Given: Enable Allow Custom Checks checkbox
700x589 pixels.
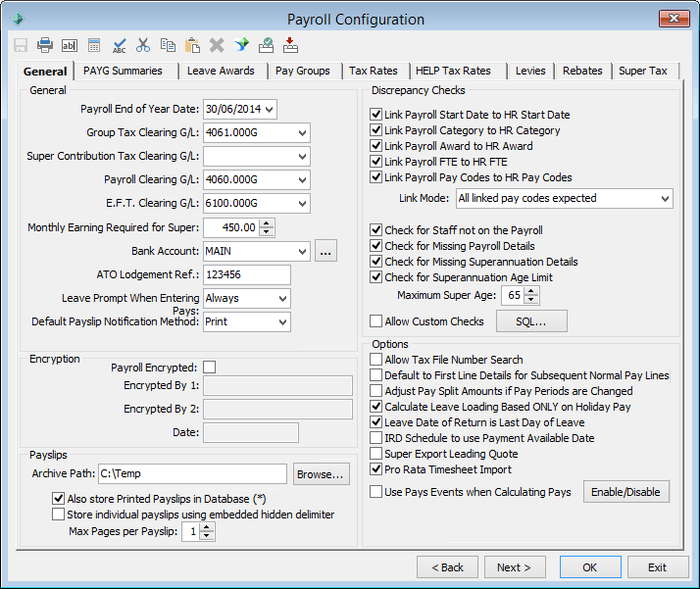Looking at the screenshot, I should click(x=375, y=320).
